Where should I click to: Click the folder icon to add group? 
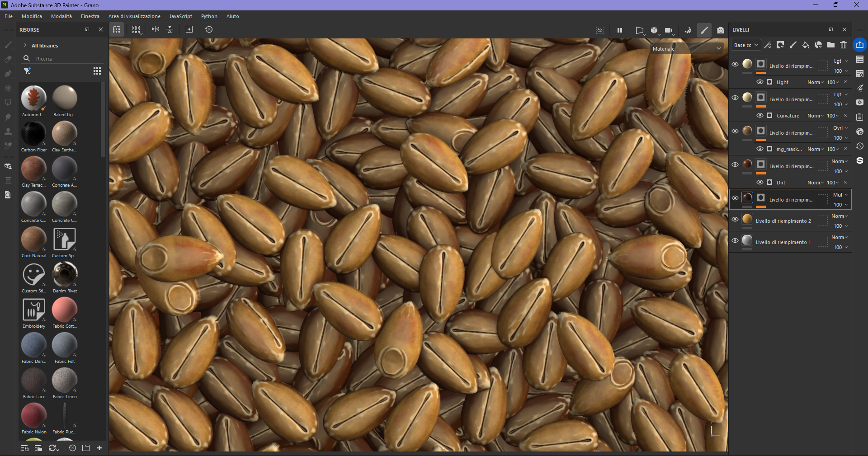coord(831,45)
